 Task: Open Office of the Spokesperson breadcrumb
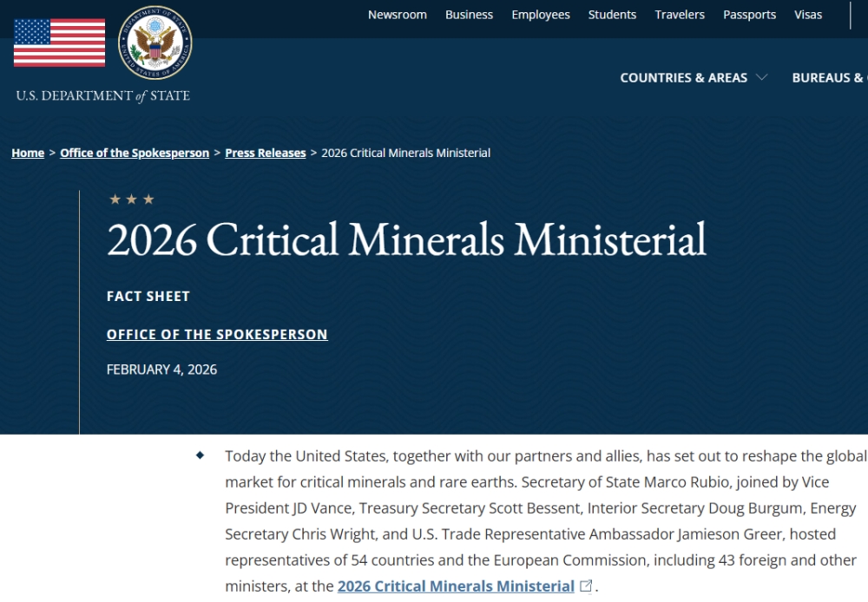(x=135, y=153)
